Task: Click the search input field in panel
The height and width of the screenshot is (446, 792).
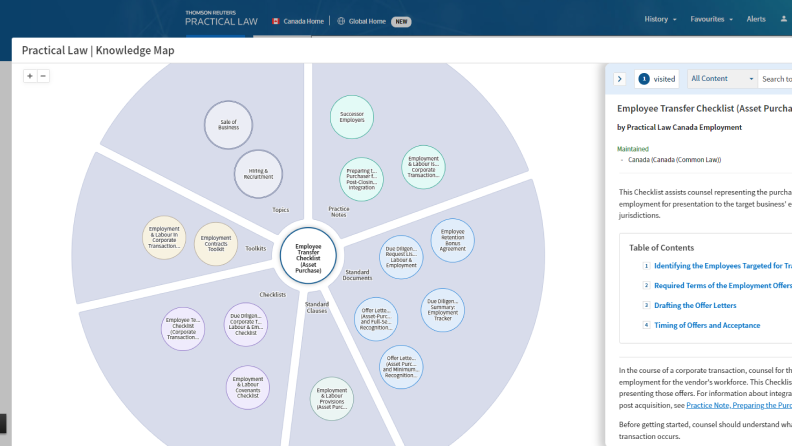Action: (775, 79)
